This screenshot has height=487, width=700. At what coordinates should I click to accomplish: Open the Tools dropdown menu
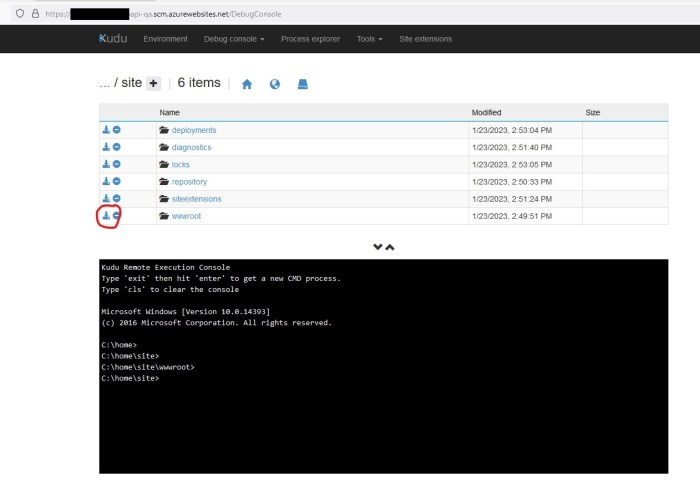(x=369, y=39)
